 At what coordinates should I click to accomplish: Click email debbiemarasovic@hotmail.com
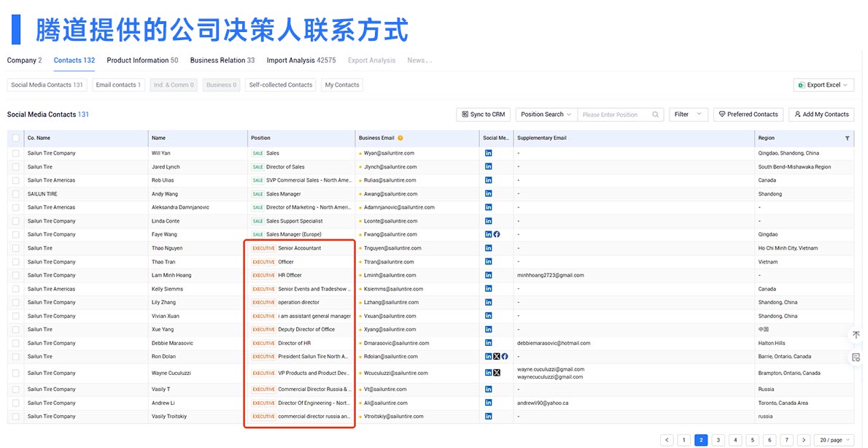[554, 344]
